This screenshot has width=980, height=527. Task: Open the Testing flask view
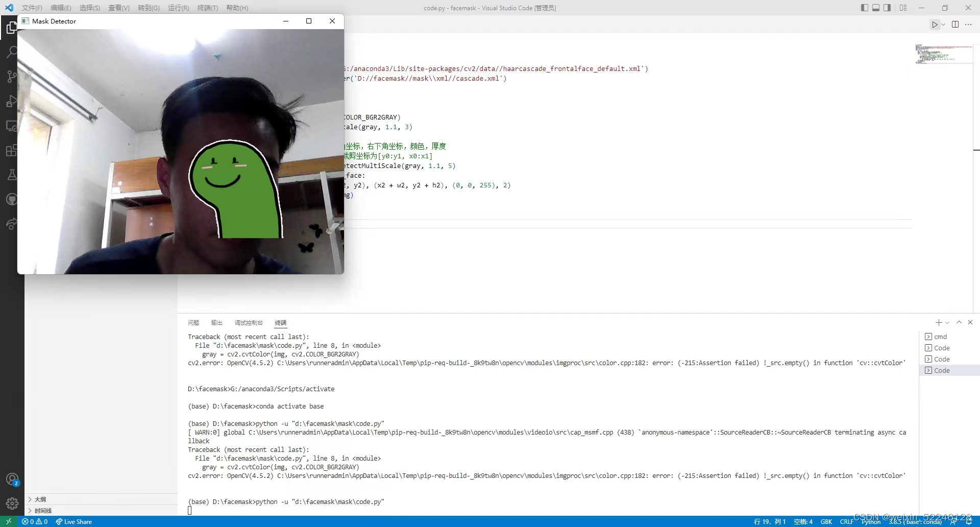point(12,175)
